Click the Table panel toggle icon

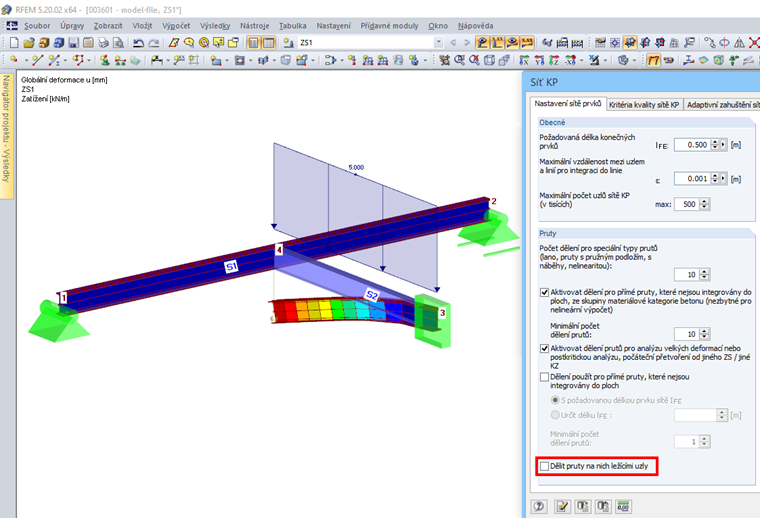point(269,43)
